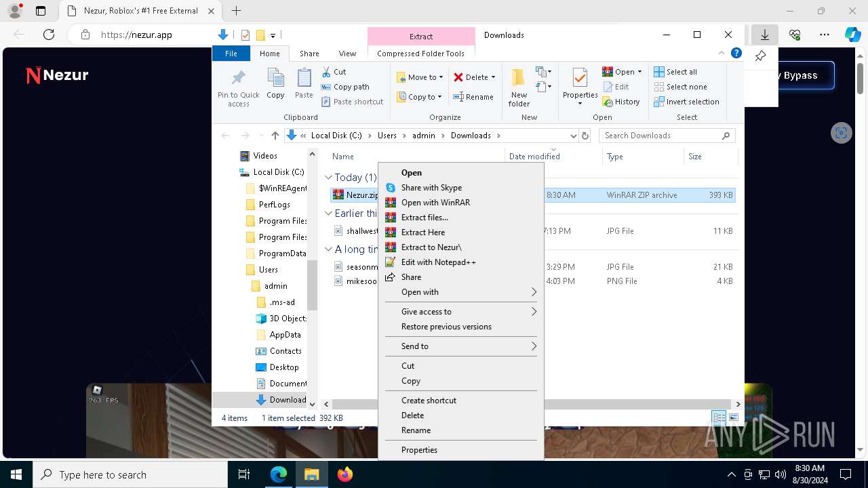
Task: Sort by the Size column header
Action: [710, 157]
